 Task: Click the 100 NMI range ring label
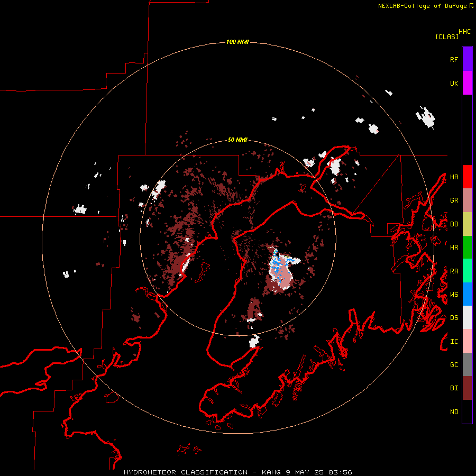click(237, 42)
